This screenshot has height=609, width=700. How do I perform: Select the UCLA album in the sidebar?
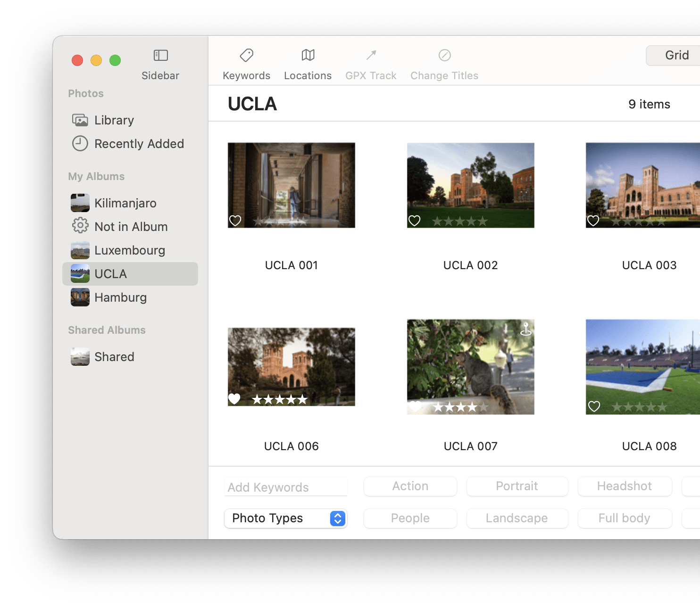(x=130, y=274)
